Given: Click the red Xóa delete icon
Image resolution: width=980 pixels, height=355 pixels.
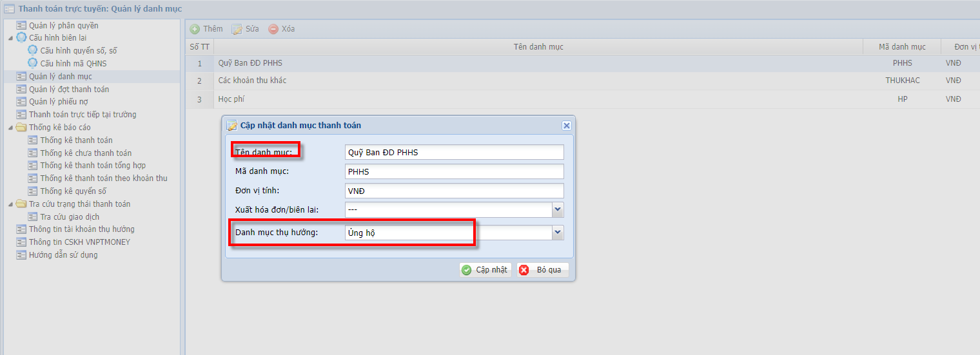Looking at the screenshot, I should [273, 29].
